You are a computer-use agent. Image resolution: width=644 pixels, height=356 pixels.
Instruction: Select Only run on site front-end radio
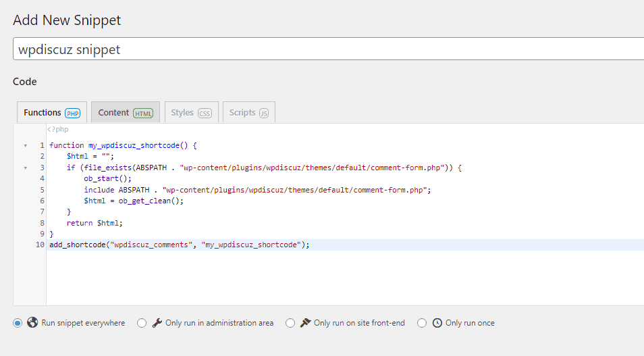pyautogui.click(x=290, y=323)
